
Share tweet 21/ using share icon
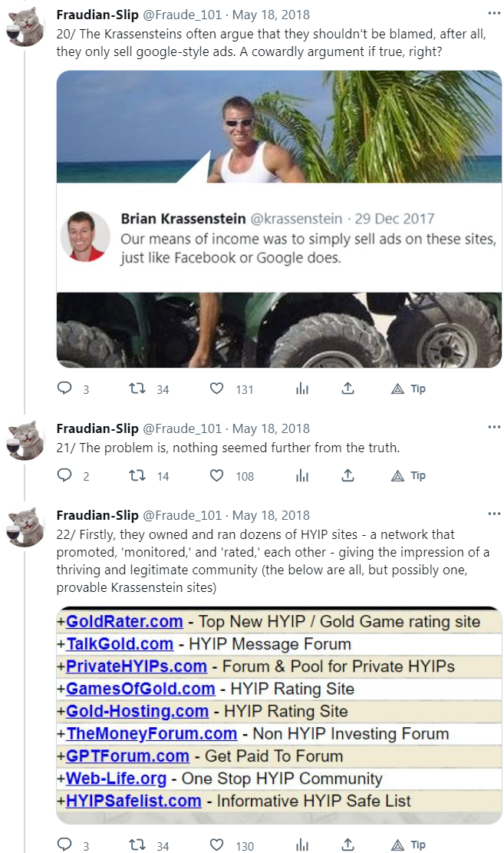348,475
